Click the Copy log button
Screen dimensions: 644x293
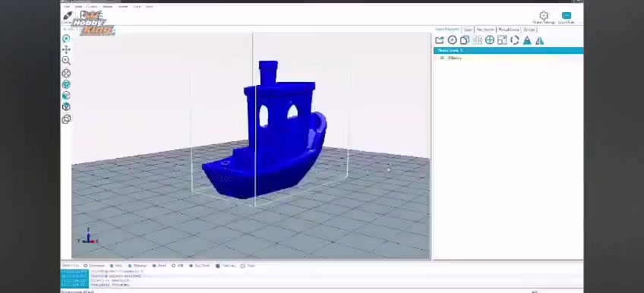[x=248, y=266]
